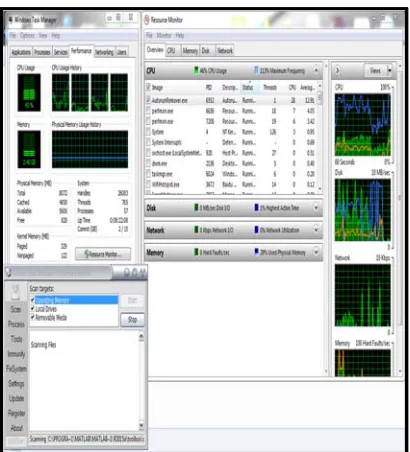Click the Task Manager title bar icon
The image size is (410, 452).
(x=10, y=20)
